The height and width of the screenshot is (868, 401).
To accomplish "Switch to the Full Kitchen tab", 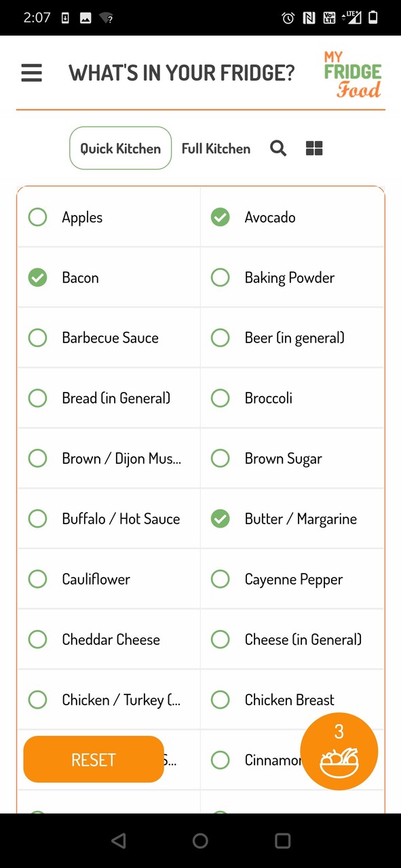I will [x=216, y=148].
